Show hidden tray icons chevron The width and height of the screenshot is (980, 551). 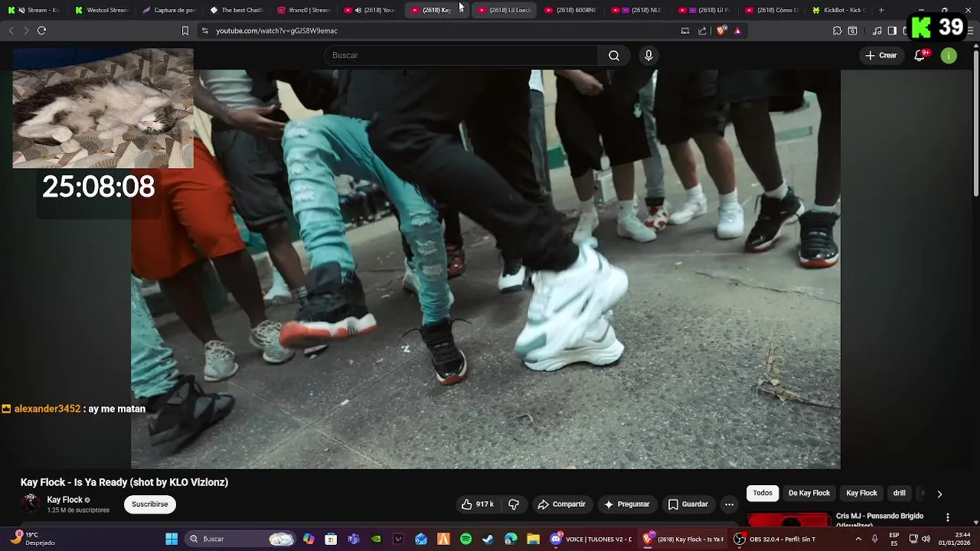[858, 539]
